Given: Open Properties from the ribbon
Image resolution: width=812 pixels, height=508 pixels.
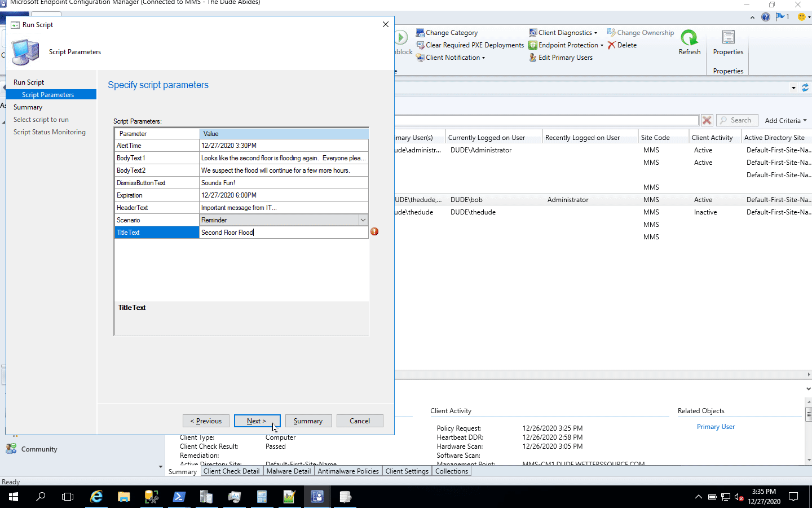Looking at the screenshot, I should click(729, 43).
